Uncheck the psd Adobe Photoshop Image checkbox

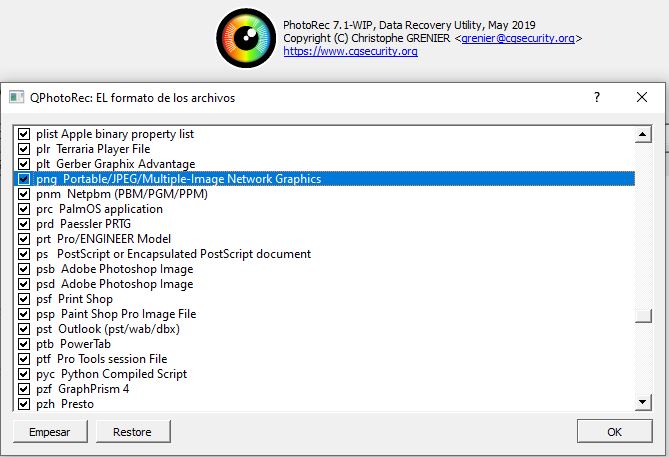[24, 284]
